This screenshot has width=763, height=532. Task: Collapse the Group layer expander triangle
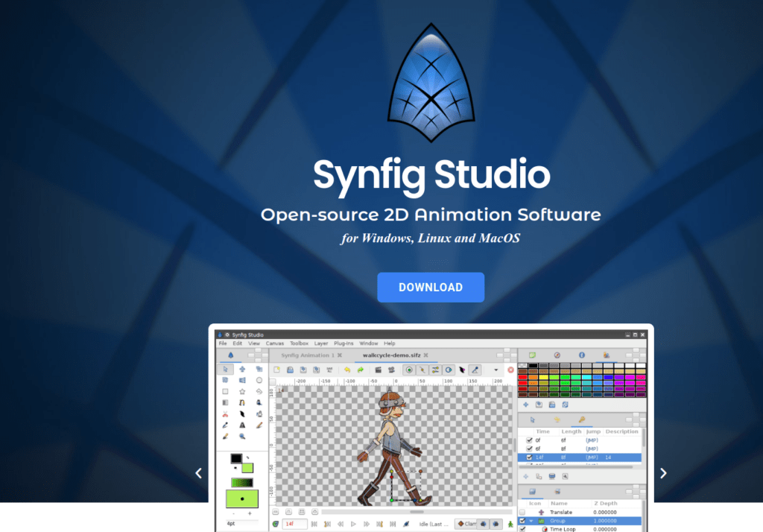click(x=531, y=521)
